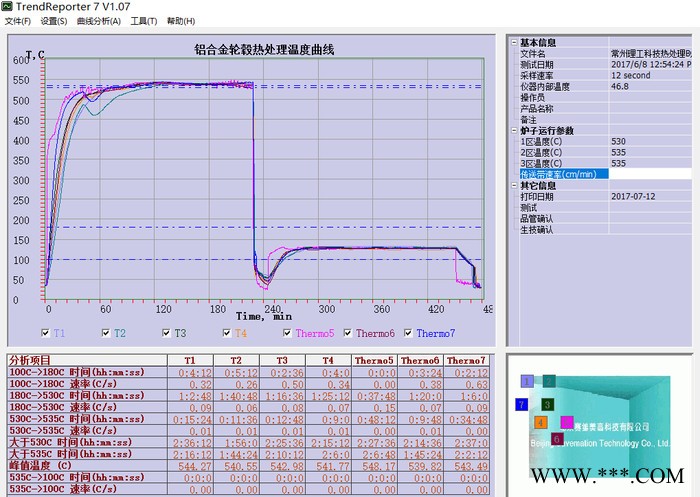Click the Thermo7 column header in table

pyautogui.click(x=466, y=360)
